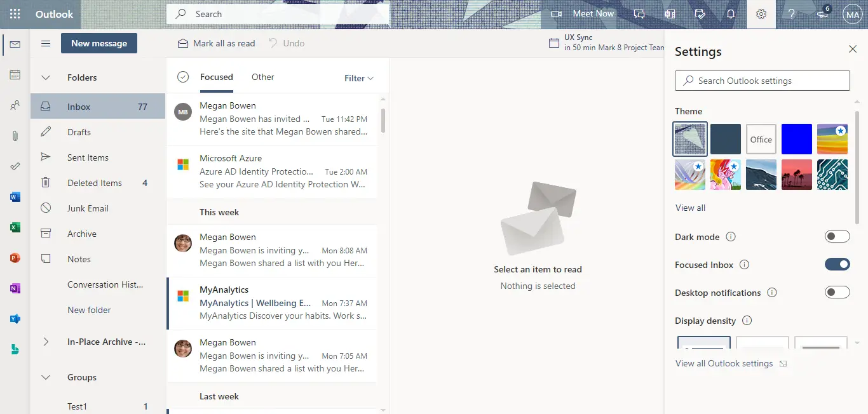Open notifications bell icon

731,14
